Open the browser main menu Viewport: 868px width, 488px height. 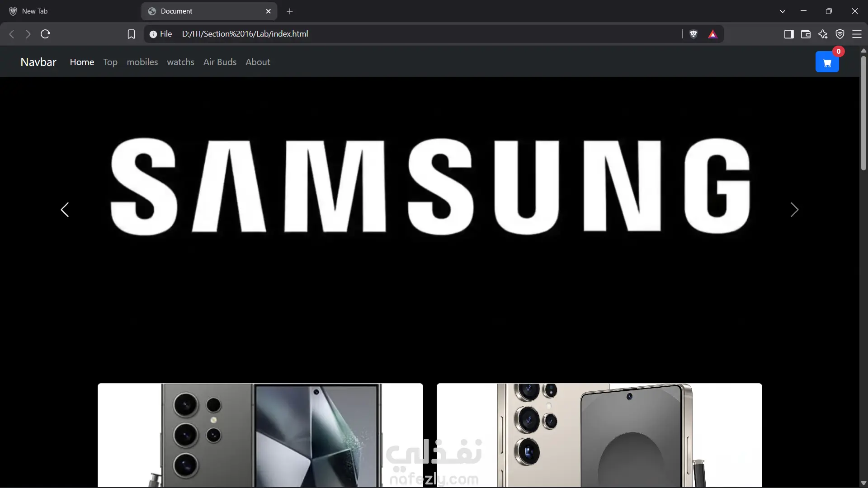point(857,34)
